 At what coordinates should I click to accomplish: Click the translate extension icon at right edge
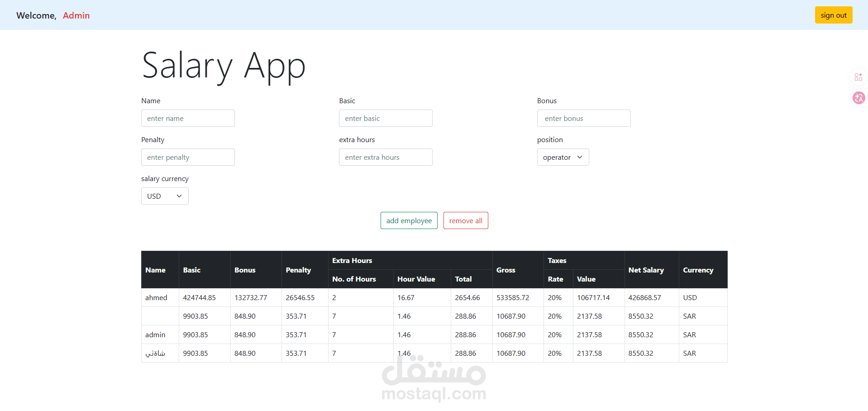click(x=858, y=98)
